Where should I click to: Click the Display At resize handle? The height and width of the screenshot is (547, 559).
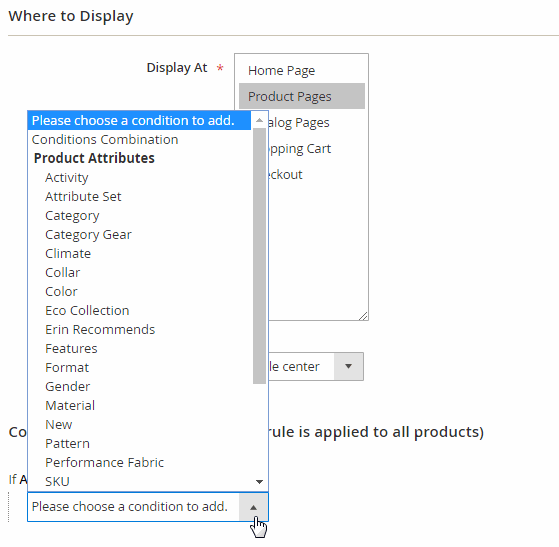(363, 316)
